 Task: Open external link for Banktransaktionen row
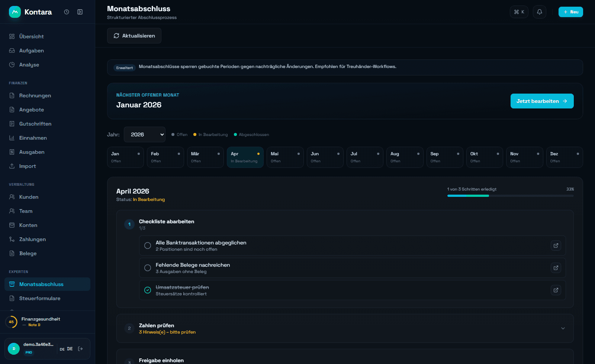pyautogui.click(x=556, y=246)
